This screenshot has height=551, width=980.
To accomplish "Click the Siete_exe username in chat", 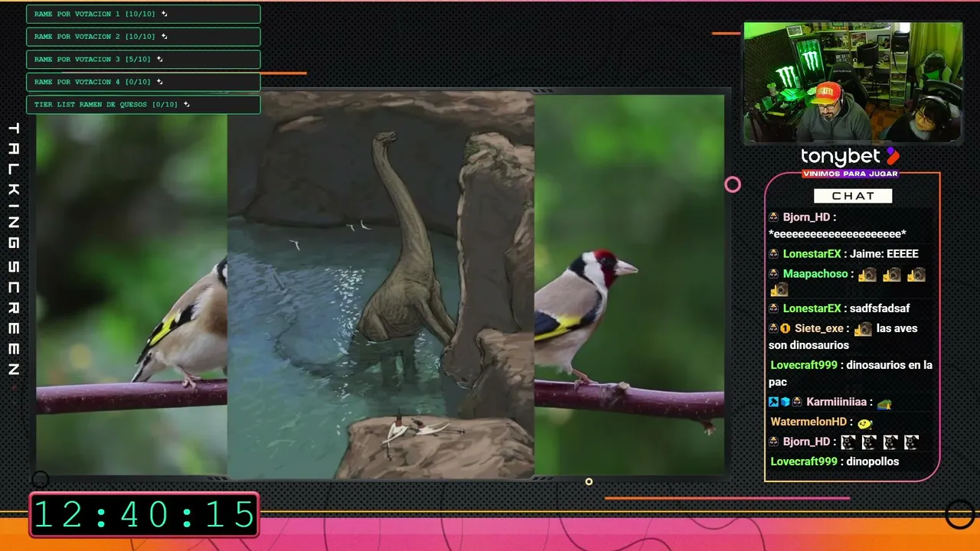I will (819, 328).
